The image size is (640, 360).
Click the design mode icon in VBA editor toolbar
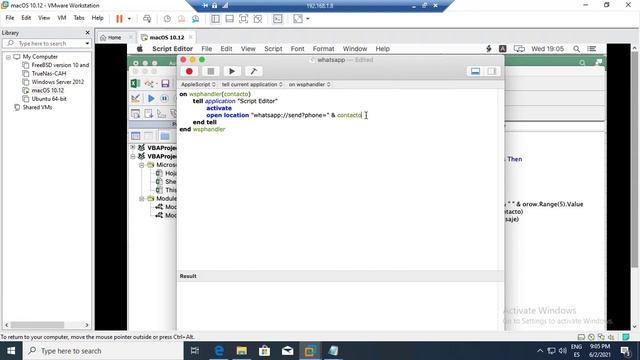pyautogui.click(x=136, y=98)
